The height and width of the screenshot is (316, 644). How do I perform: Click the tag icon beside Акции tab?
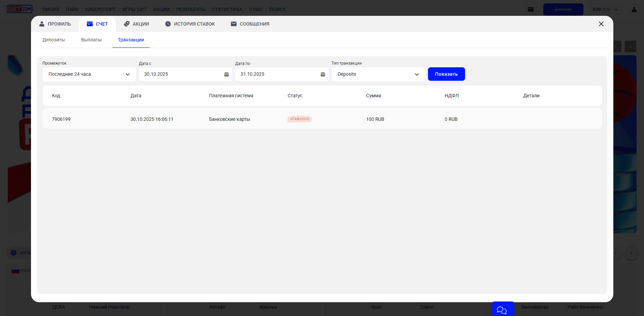(127, 24)
